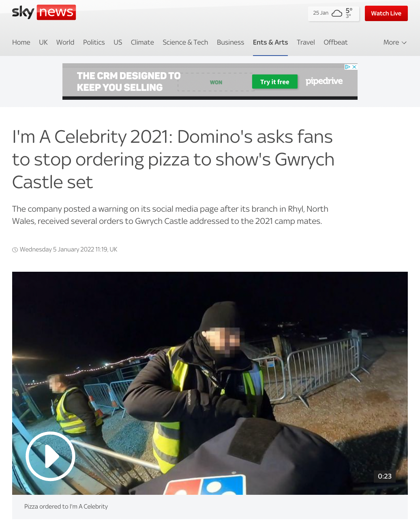
Task: Open the Politics section
Action: [x=94, y=42]
